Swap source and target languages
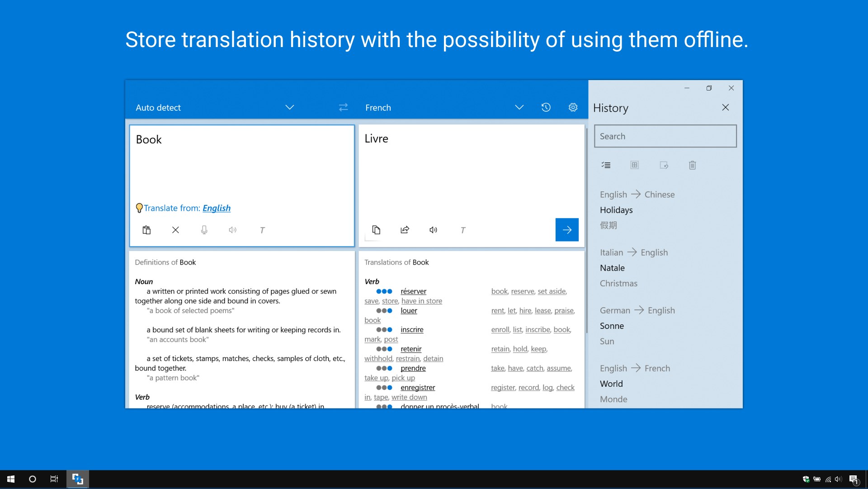 [343, 107]
